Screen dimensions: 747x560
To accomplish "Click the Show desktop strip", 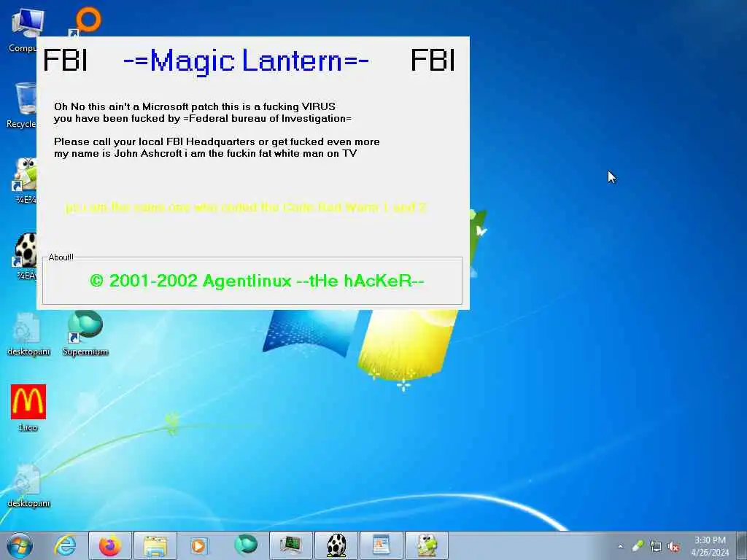I will [742, 545].
